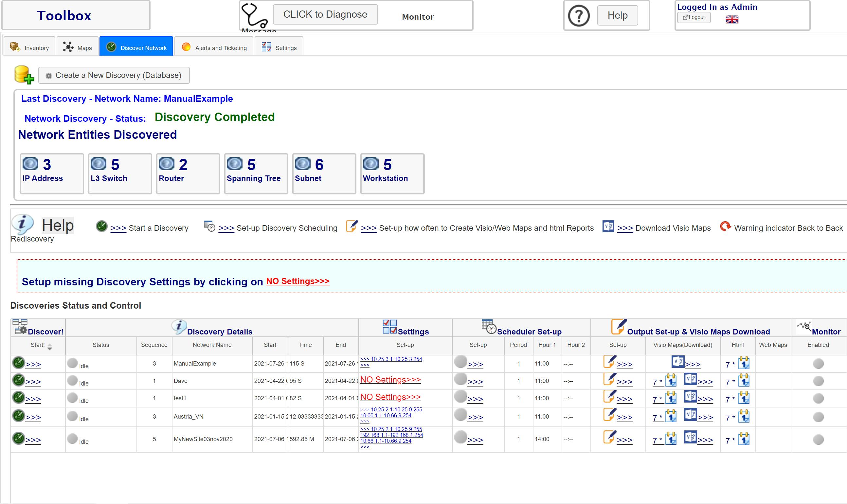Image resolution: width=847 pixels, height=504 pixels.
Task: Toggle the scheduler set-up circle in the Dave row
Action: pos(460,379)
